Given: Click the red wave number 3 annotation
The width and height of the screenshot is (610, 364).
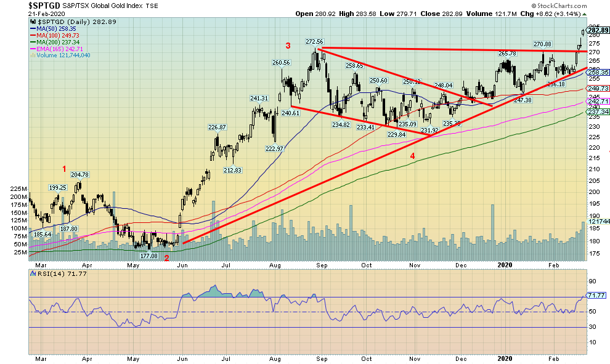Looking at the screenshot, I should 288,46.
